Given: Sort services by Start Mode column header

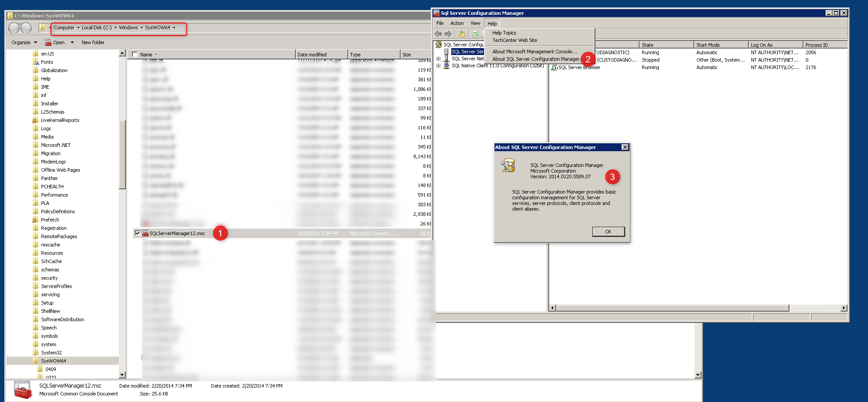Looking at the screenshot, I should tap(721, 45).
